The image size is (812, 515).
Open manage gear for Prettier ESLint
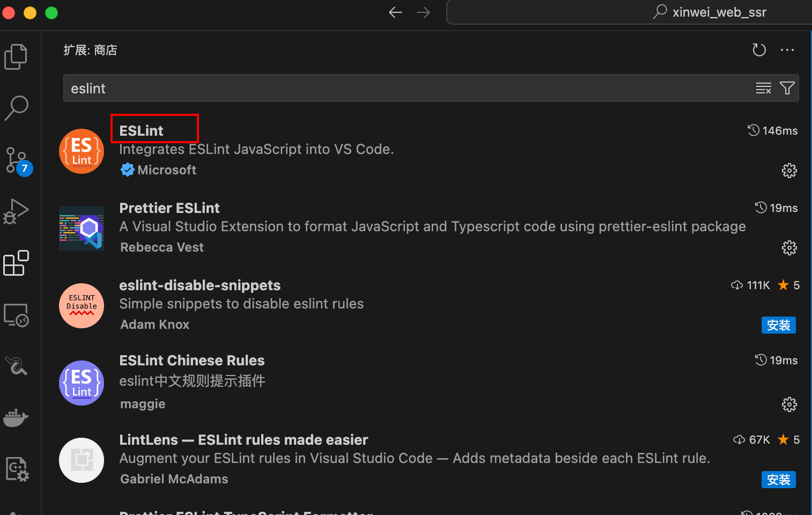(x=789, y=248)
